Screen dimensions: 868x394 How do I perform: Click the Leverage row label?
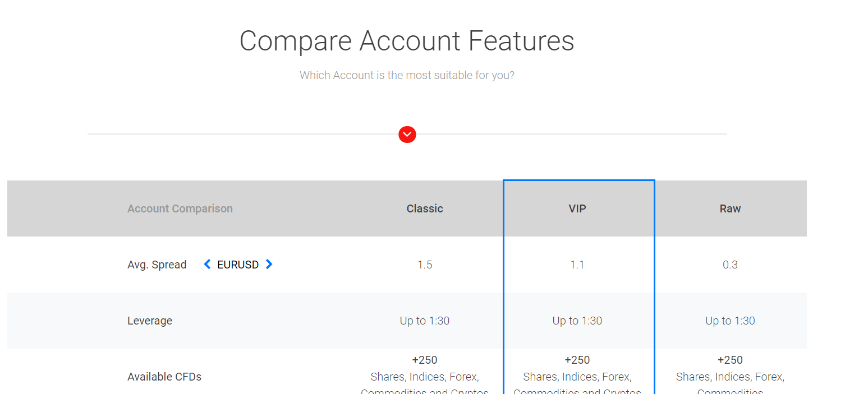pyautogui.click(x=150, y=321)
